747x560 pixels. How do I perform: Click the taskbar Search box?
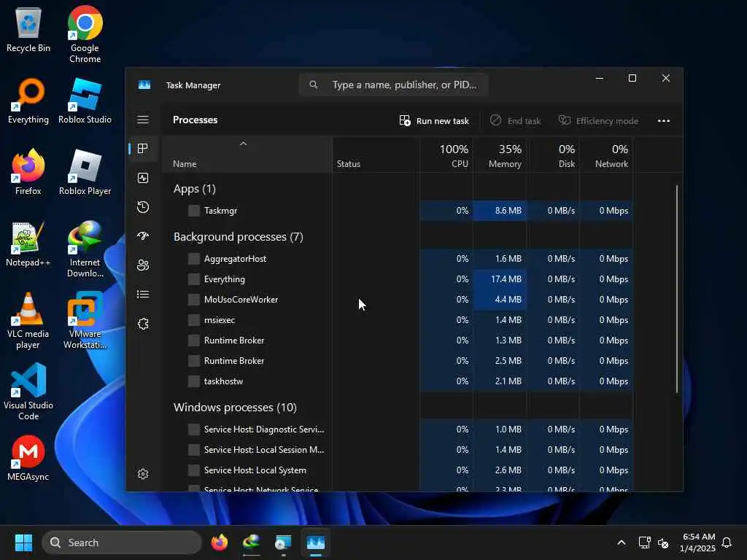point(122,542)
